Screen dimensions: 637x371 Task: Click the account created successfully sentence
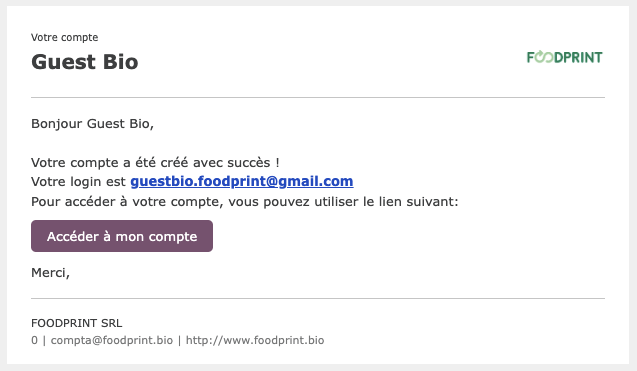coord(155,163)
